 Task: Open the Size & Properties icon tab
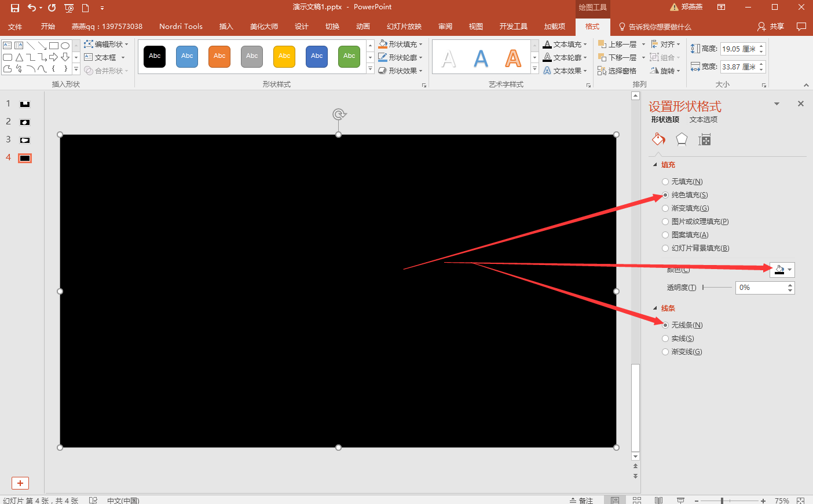[x=704, y=139]
